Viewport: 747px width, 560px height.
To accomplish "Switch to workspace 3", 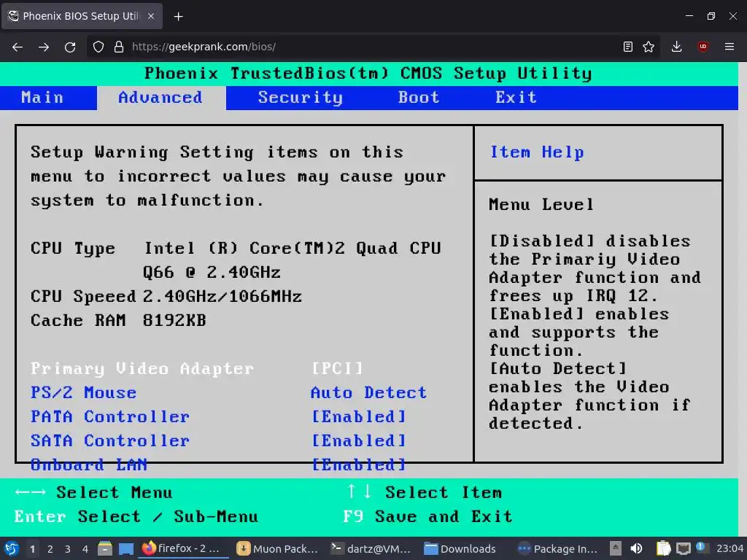I will pyautogui.click(x=68, y=549).
